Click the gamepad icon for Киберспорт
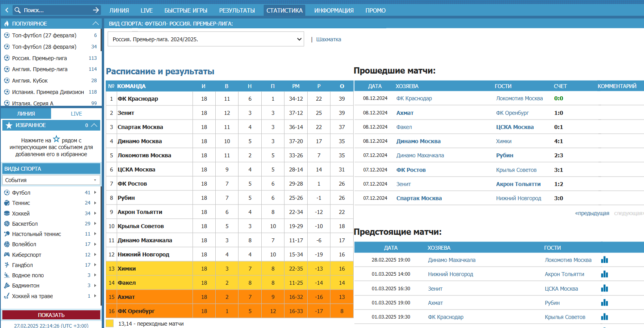This screenshot has height=328, width=644. pos(7,255)
